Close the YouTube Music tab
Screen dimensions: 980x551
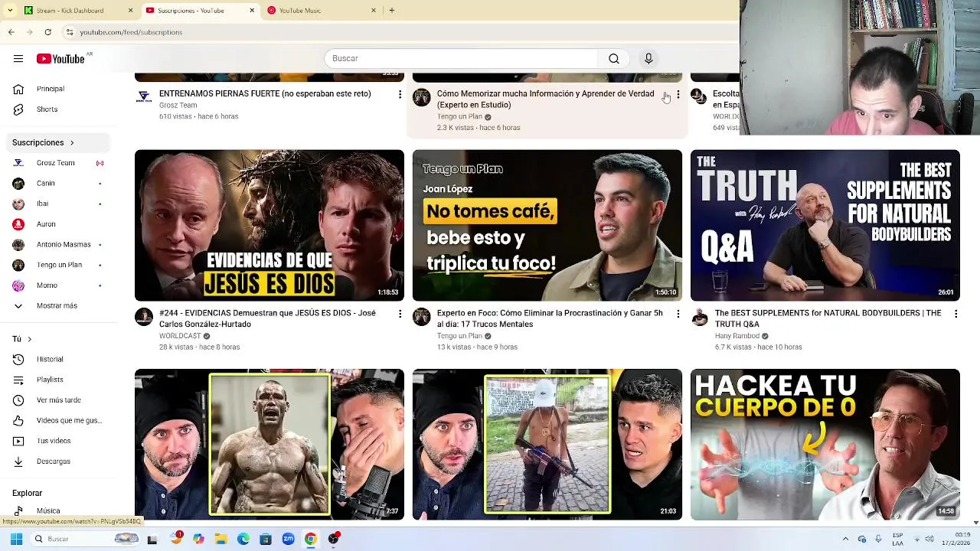[374, 11]
